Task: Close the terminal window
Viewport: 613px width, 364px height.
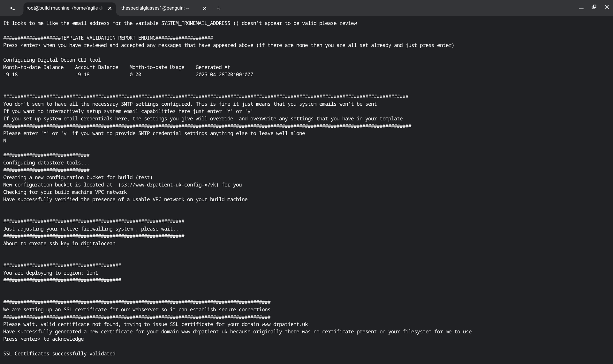Action: (607, 7)
